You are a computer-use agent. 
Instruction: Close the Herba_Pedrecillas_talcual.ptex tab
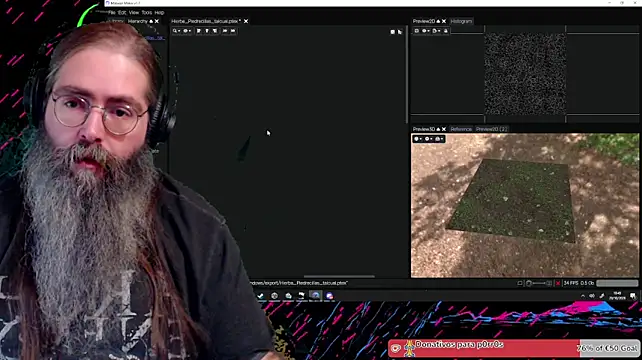point(246,21)
